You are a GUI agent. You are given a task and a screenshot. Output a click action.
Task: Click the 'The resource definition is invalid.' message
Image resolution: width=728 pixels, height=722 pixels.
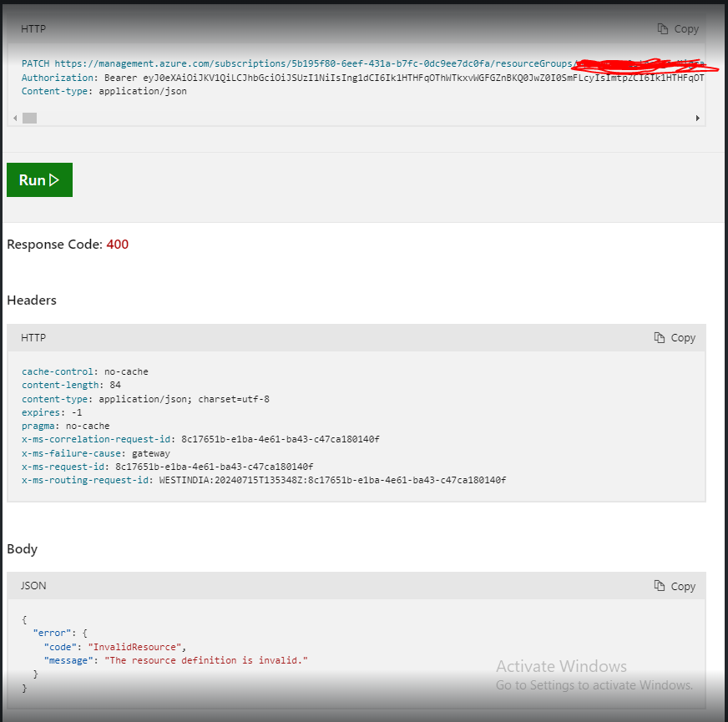click(x=206, y=660)
